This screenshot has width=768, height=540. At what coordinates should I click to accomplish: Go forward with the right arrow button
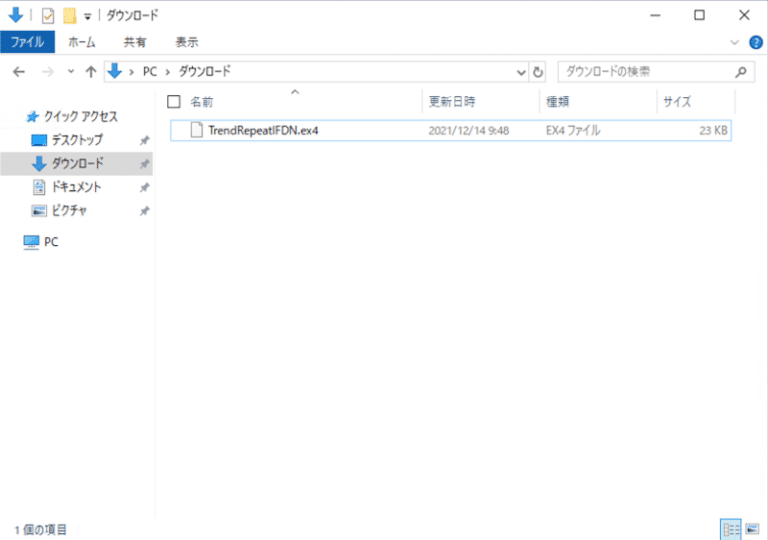click(x=48, y=72)
